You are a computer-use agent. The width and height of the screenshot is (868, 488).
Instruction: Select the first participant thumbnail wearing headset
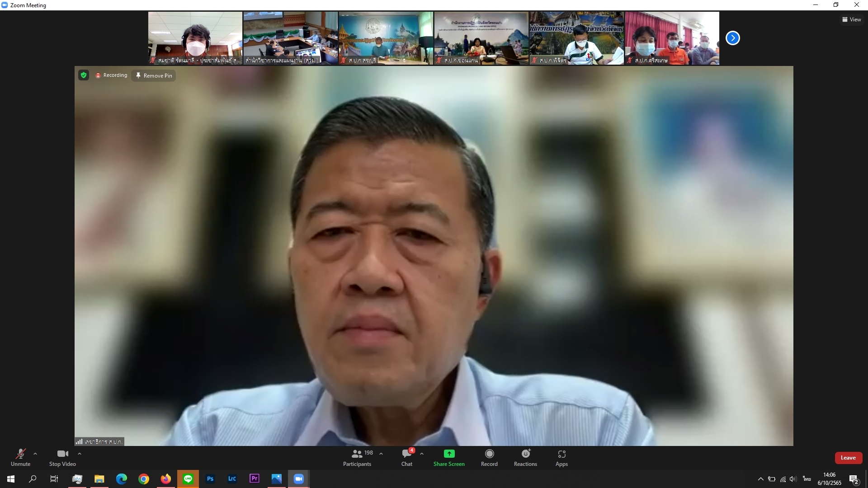pyautogui.click(x=195, y=38)
